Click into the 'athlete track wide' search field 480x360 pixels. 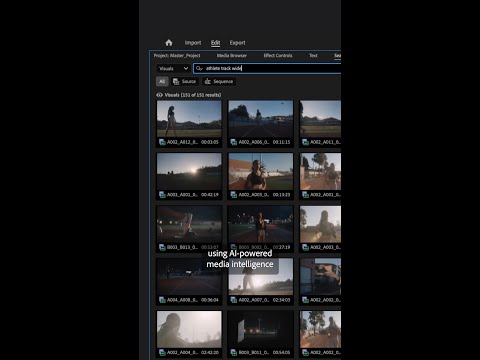click(x=267, y=68)
